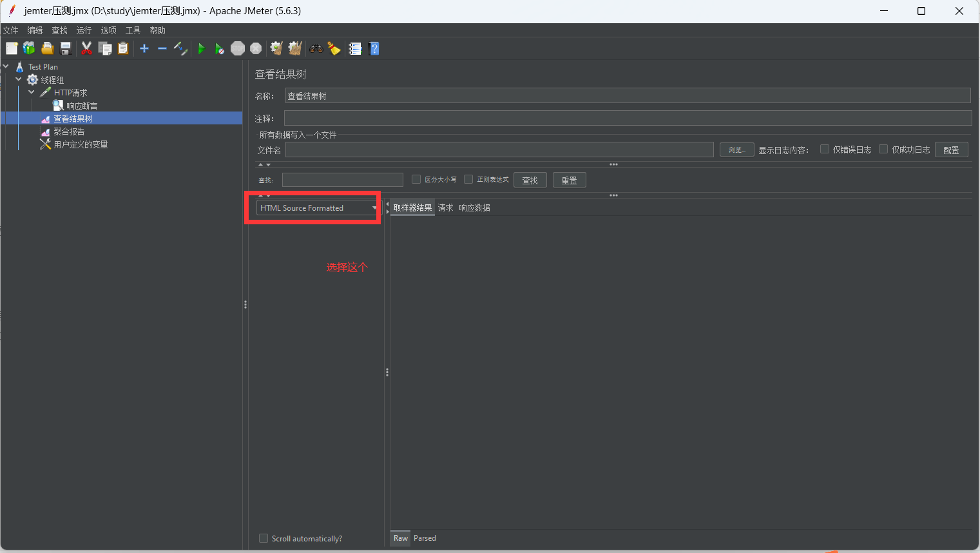Viewport: 980px width, 553px height.
Task: Open the 工具 menu
Action: point(133,30)
